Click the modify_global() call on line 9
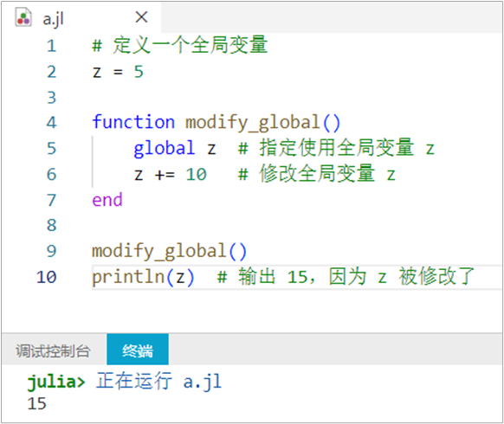Viewport: 504px width, 424px height. pos(170,251)
